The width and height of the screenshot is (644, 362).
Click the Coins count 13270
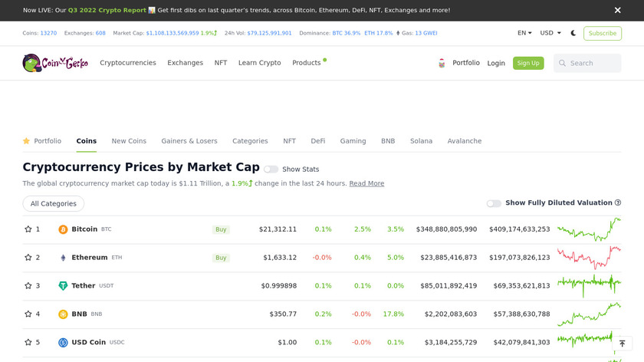tap(48, 33)
